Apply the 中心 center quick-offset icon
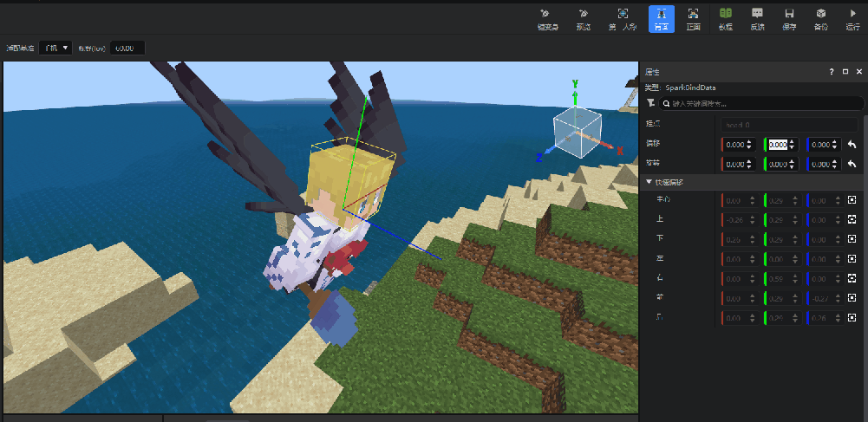Image resolution: width=868 pixels, height=422 pixels. pyautogui.click(x=852, y=199)
